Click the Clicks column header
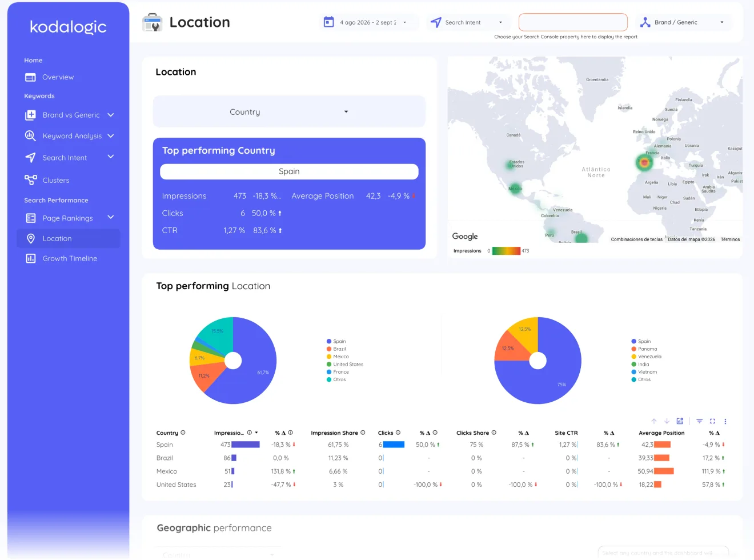Viewport: 754px width, 560px height. pos(386,433)
